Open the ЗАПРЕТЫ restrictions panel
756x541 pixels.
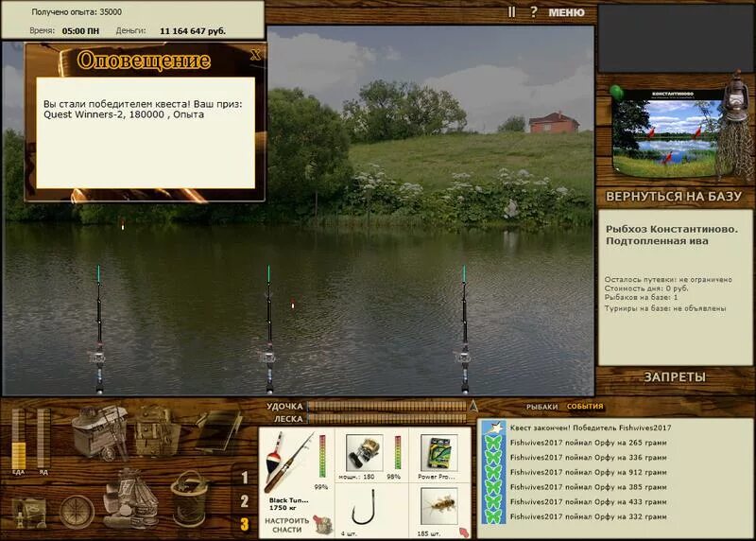click(675, 377)
